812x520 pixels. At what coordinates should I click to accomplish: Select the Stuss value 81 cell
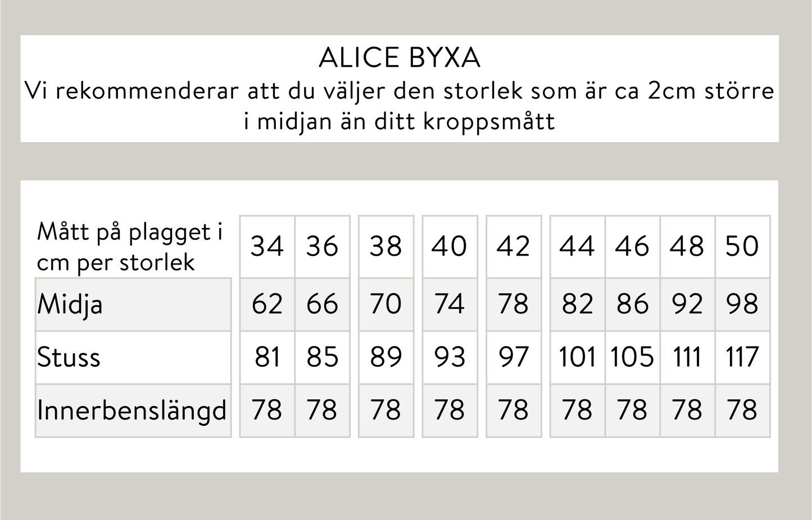click(x=267, y=357)
